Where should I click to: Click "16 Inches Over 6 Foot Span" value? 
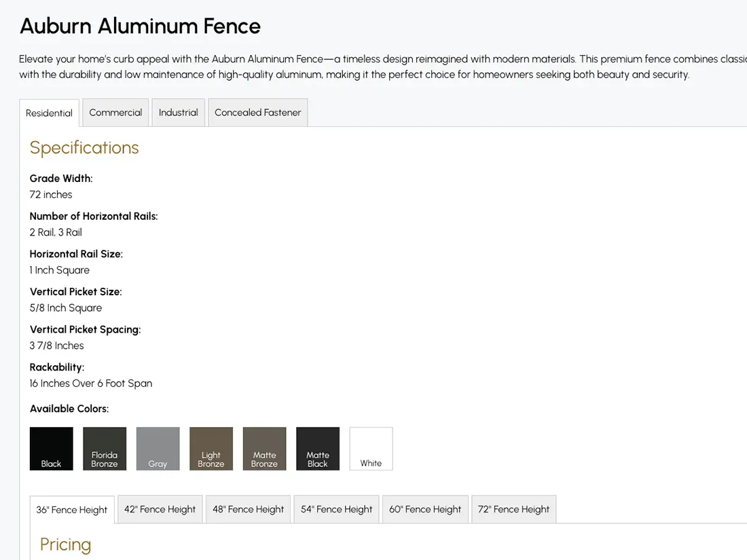click(91, 384)
